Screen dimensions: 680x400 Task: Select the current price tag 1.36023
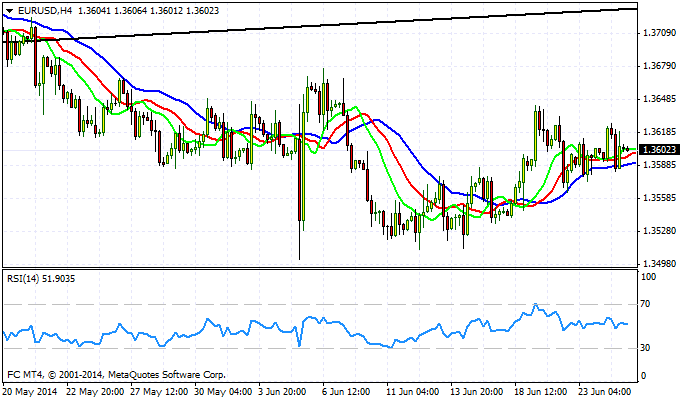tap(659, 150)
